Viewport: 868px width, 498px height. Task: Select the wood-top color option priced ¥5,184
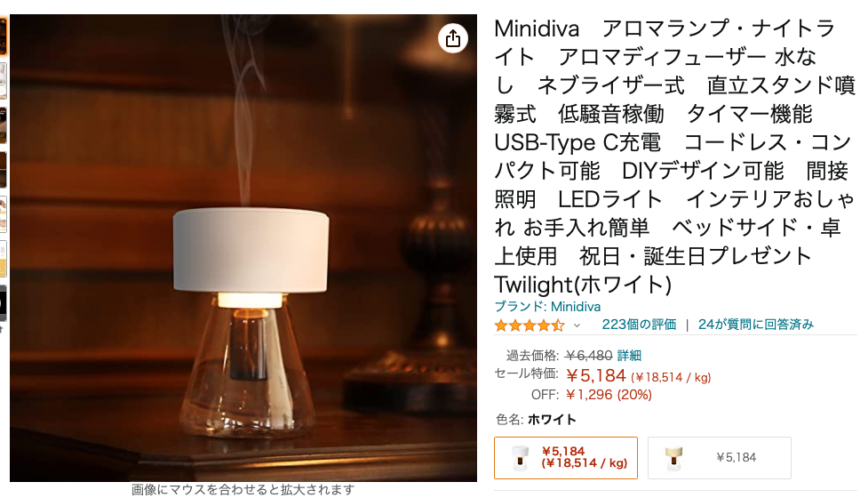[719, 458]
